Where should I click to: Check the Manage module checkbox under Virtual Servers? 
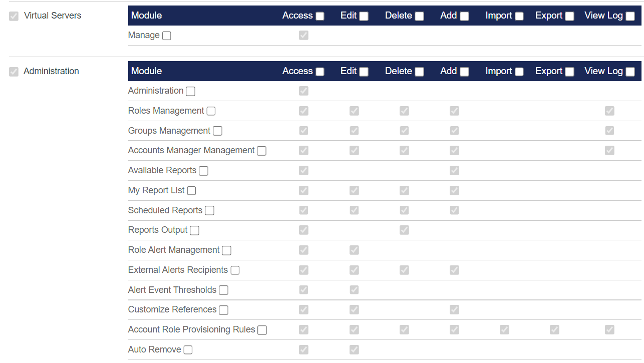click(x=167, y=36)
